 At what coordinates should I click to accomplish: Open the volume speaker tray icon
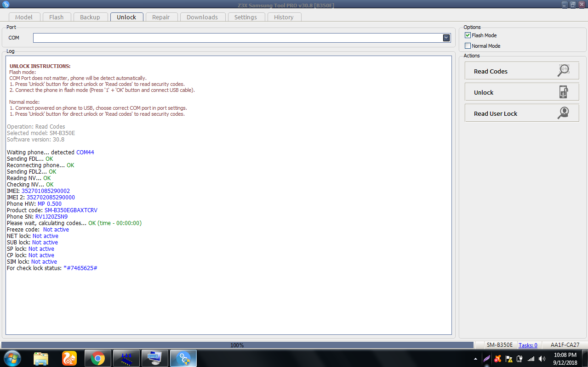coord(542,359)
